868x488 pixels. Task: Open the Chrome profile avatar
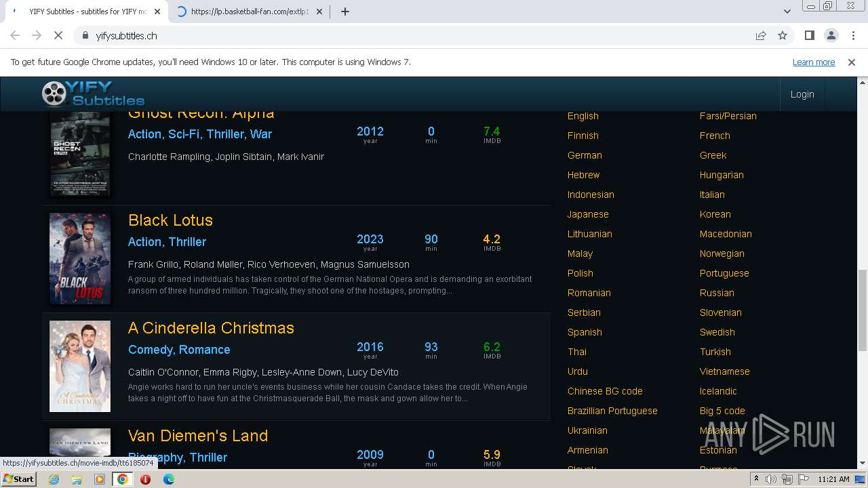(831, 35)
